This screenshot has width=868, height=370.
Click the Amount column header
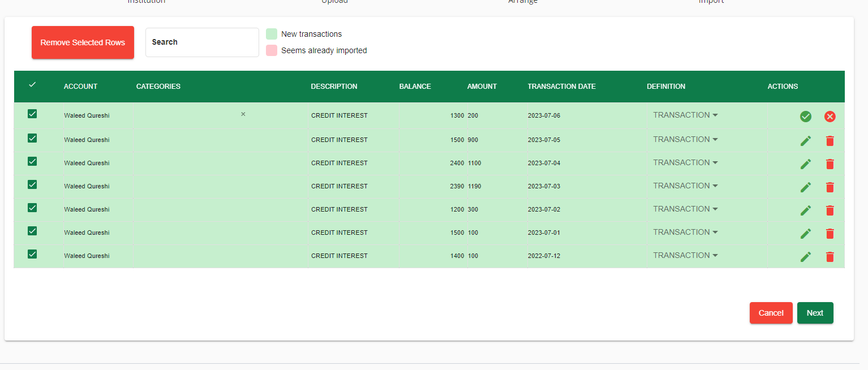tap(482, 87)
